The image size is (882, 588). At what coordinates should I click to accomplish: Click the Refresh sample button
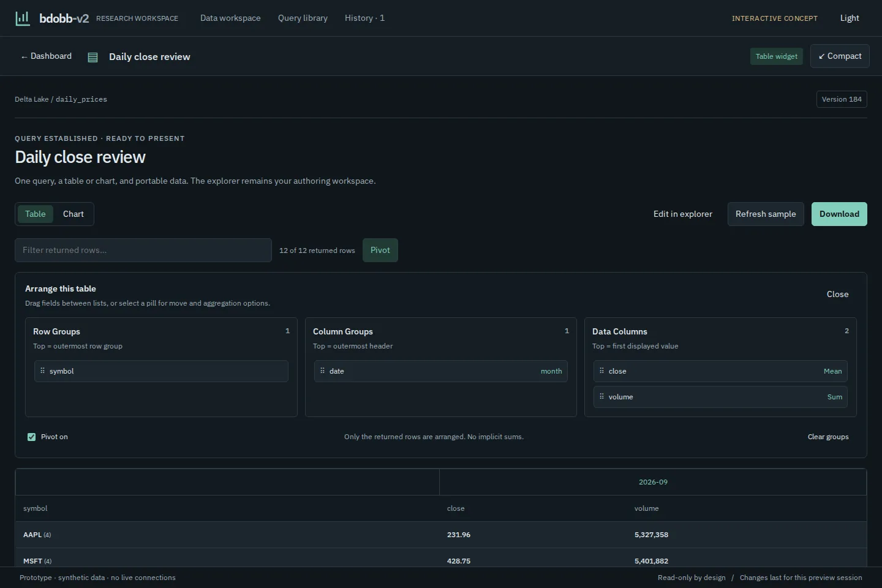pyautogui.click(x=766, y=214)
